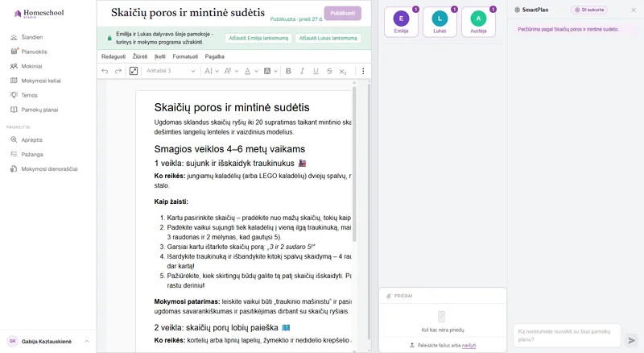Click the 'Kaip žaisti:' text
644x353 pixels.
(171, 201)
